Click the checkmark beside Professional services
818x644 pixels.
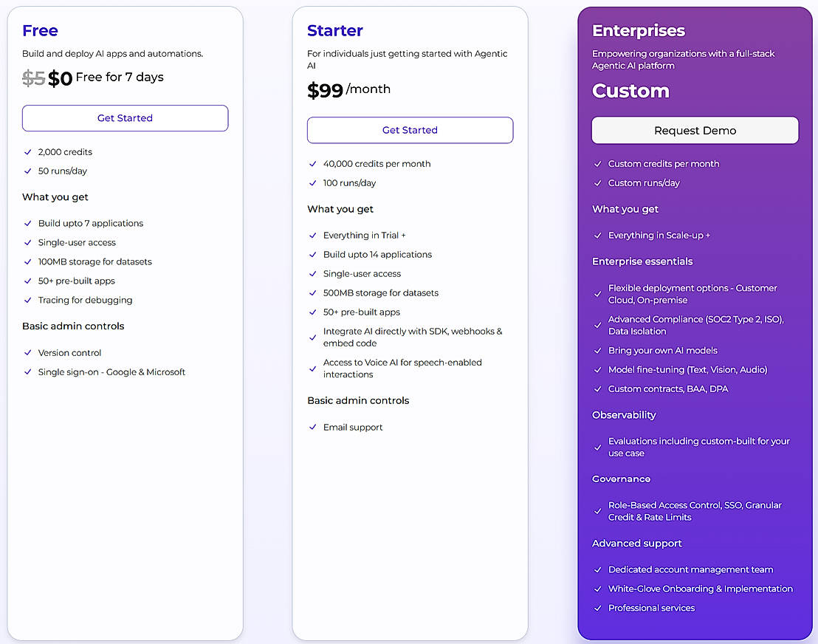(x=597, y=609)
